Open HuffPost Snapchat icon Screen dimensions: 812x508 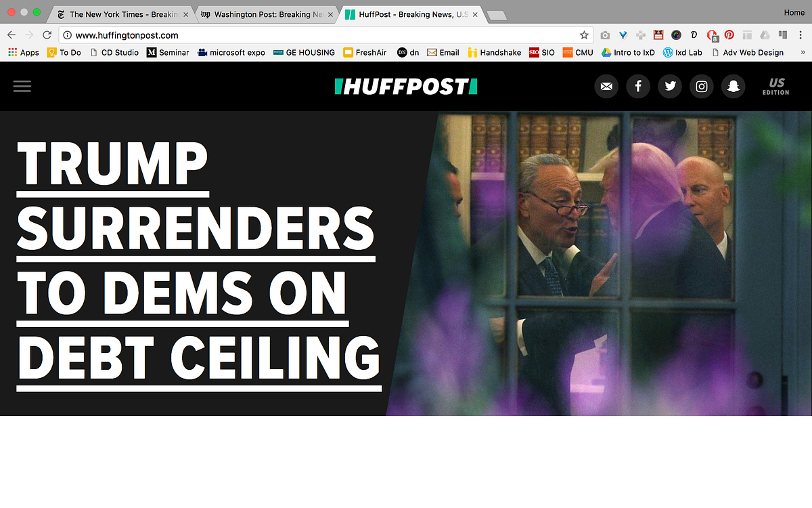tap(734, 86)
